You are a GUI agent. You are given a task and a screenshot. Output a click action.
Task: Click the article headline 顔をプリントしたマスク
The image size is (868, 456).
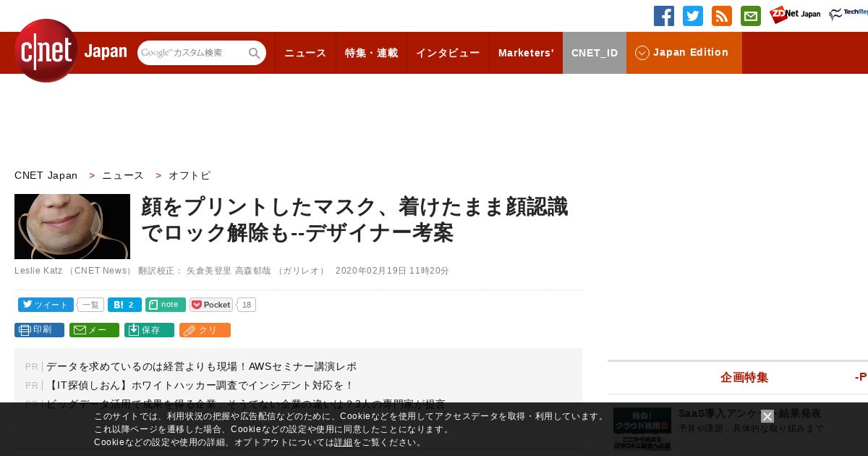coord(354,220)
